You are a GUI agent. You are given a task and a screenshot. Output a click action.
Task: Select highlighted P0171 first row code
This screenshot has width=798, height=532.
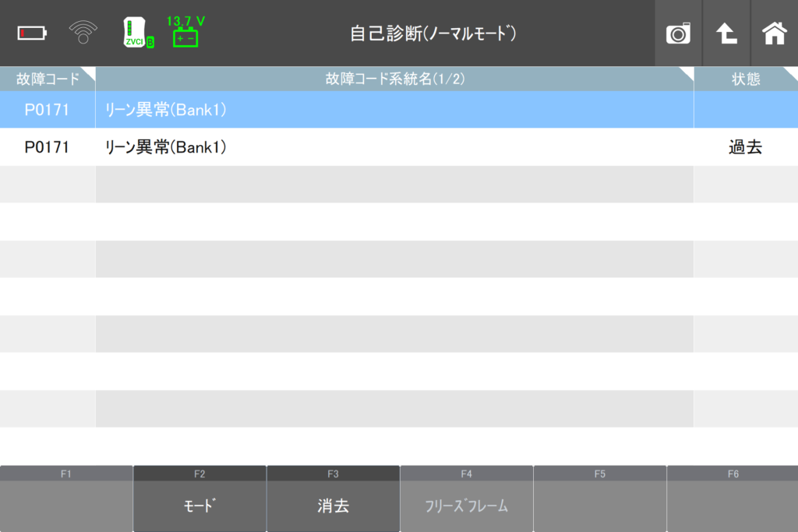[x=48, y=110]
